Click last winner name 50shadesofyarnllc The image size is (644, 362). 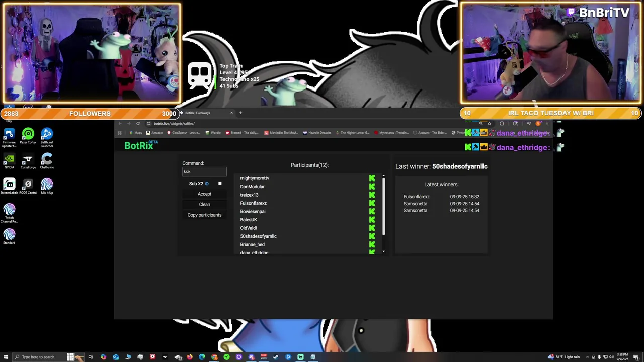[460, 166]
